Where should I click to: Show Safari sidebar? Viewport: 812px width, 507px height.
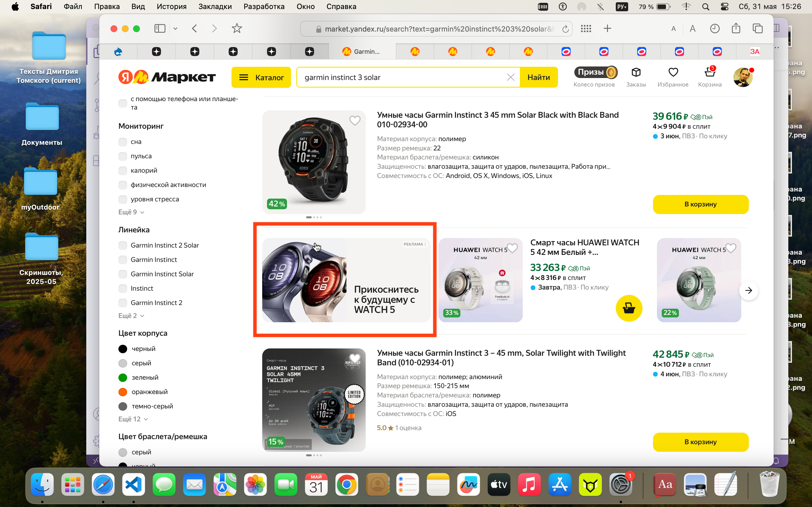[160, 28]
